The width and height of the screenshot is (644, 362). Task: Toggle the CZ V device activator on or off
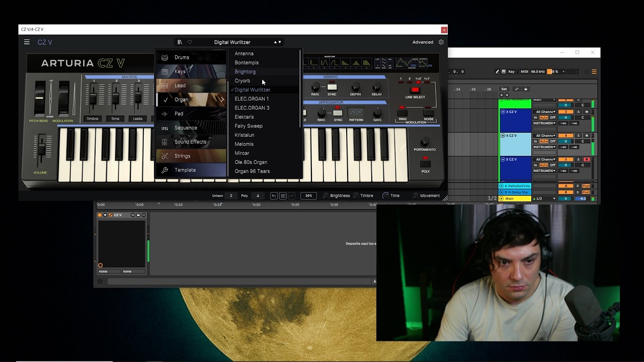pos(100,215)
